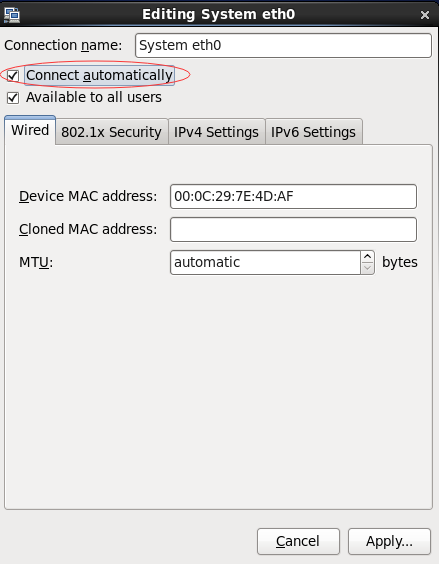Click the Editing System eth0 title bar

[218, 14]
